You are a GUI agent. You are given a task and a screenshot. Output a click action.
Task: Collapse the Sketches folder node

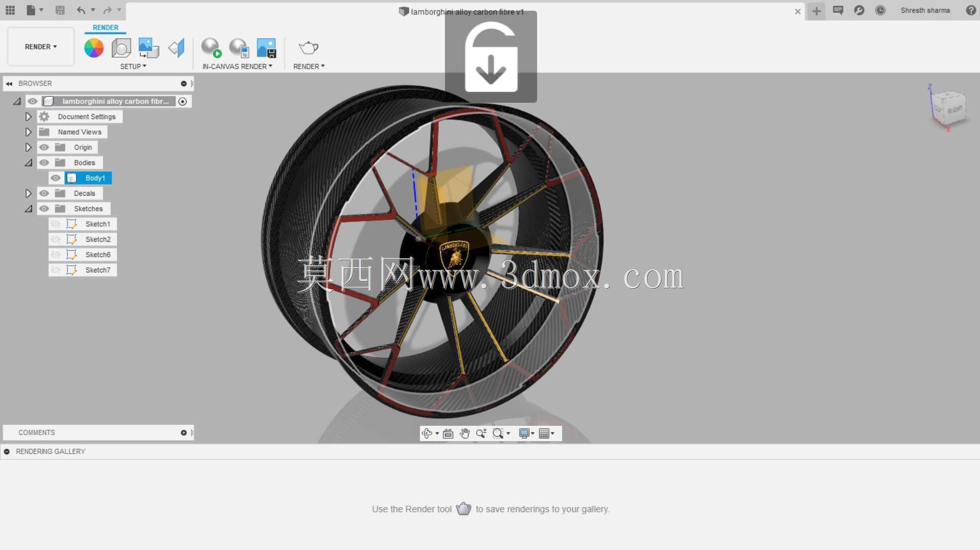(x=28, y=209)
